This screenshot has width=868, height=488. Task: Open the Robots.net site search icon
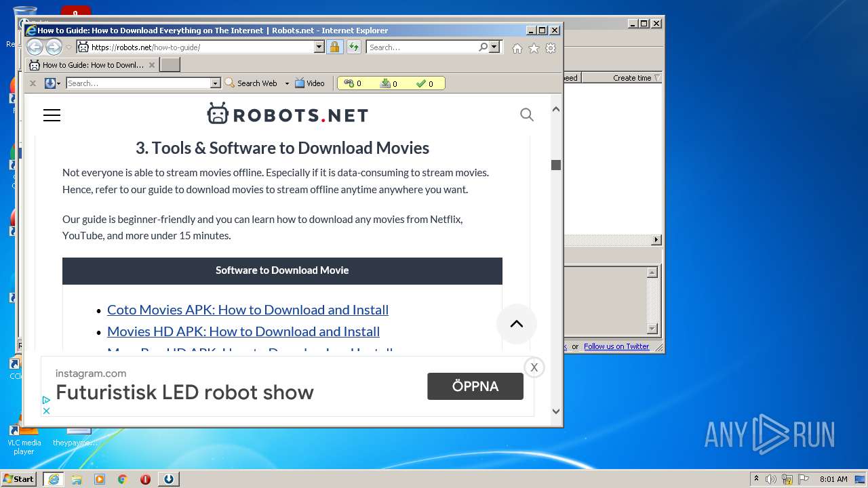tap(527, 115)
